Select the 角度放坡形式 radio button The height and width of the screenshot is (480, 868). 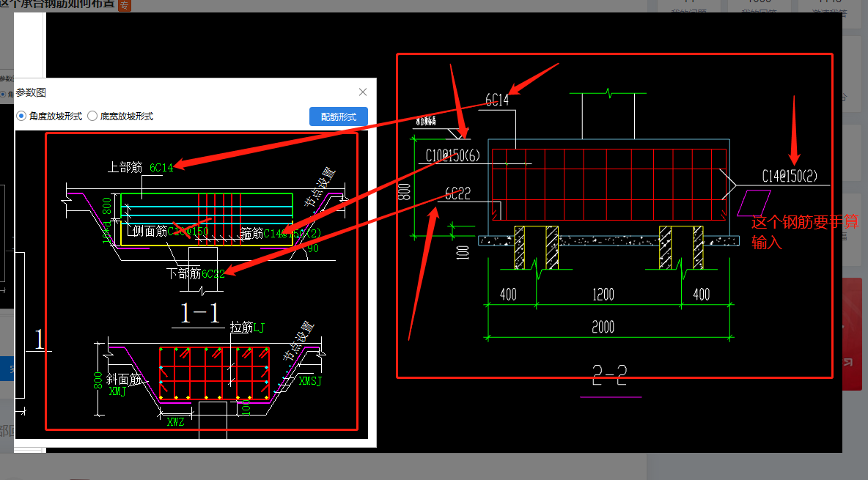(21, 116)
